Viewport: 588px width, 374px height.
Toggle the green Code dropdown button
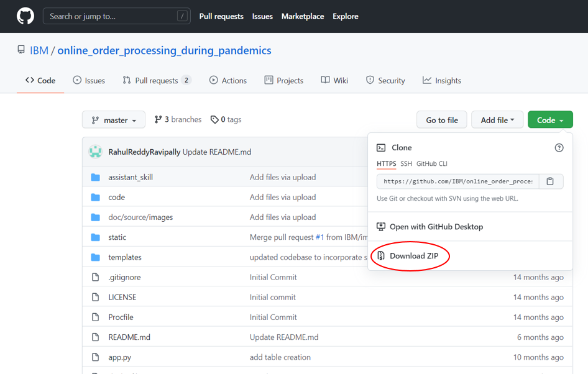(550, 120)
